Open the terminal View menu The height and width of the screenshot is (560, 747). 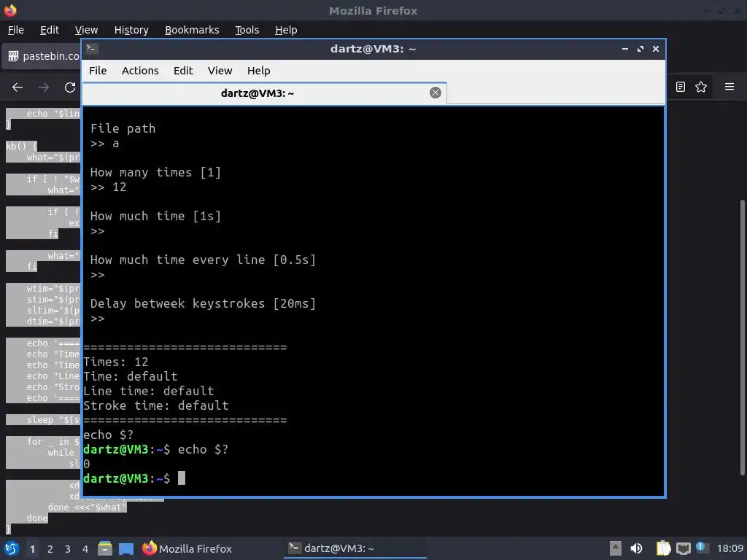coord(220,71)
